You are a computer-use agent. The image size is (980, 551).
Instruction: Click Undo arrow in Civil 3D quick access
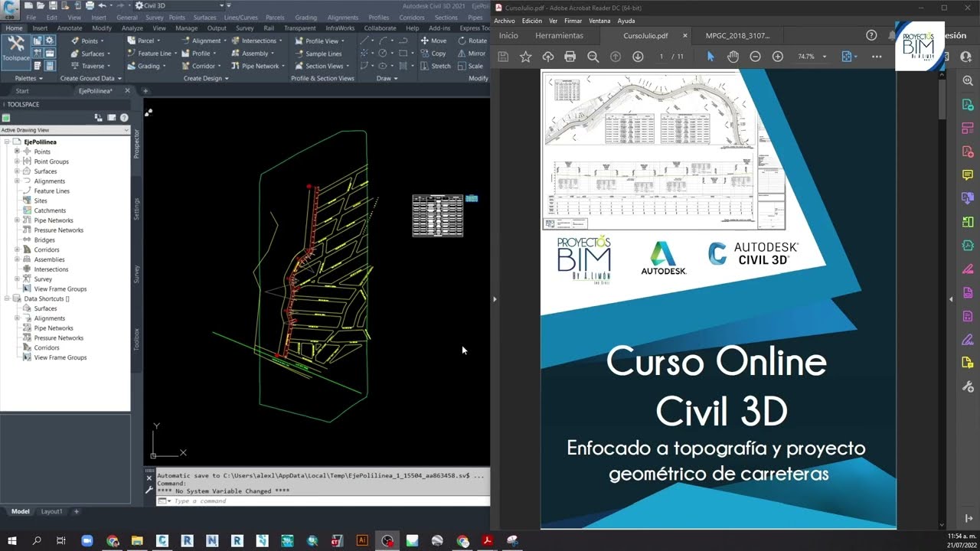coord(102,5)
